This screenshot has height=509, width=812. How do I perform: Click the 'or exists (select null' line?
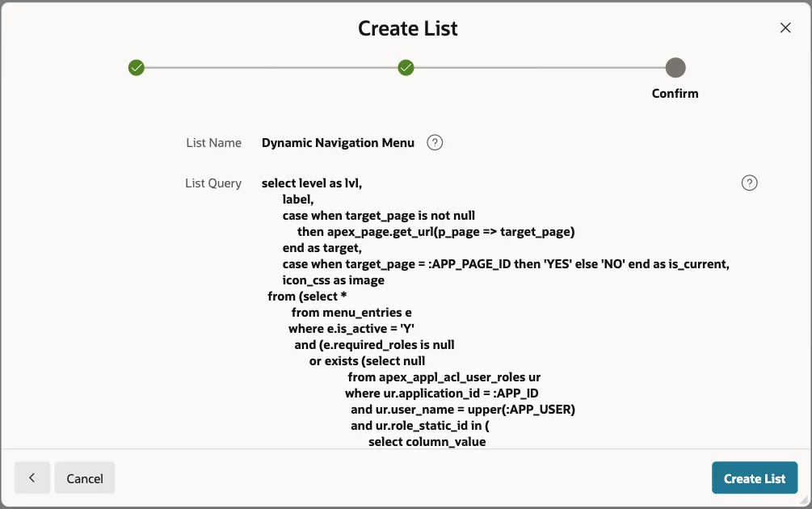(367, 361)
